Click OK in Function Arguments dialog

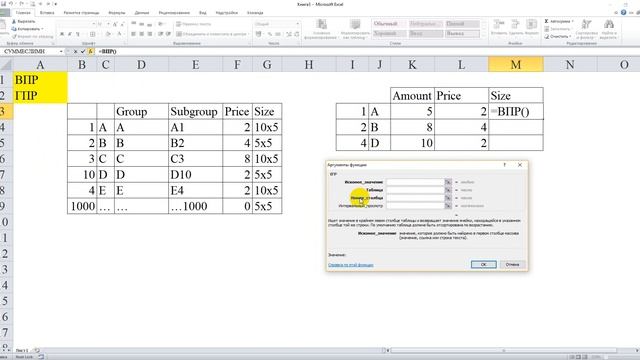484,264
